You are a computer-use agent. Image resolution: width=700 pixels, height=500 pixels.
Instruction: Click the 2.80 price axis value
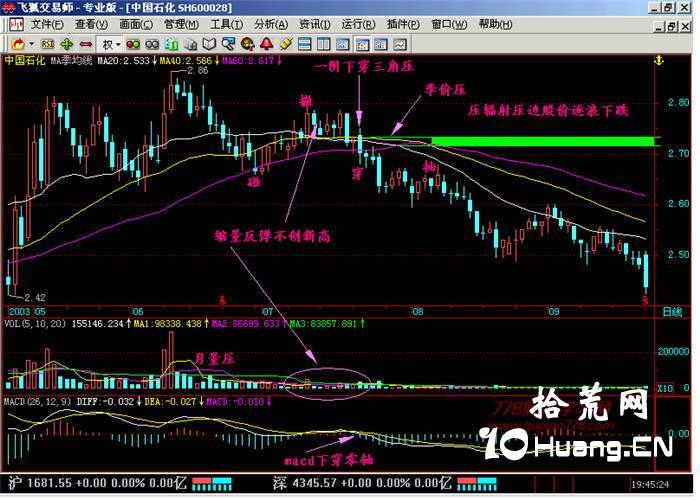click(679, 102)
